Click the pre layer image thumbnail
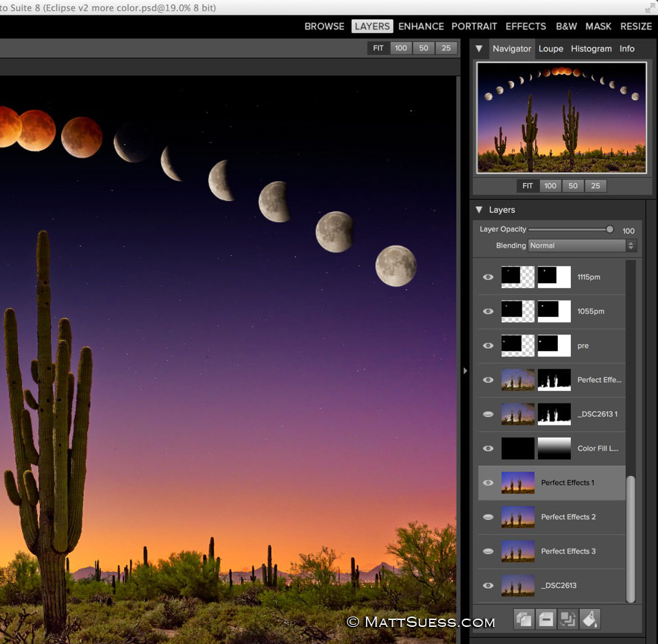This screenshot has height=644, width=658. click(x=518, y=346)
